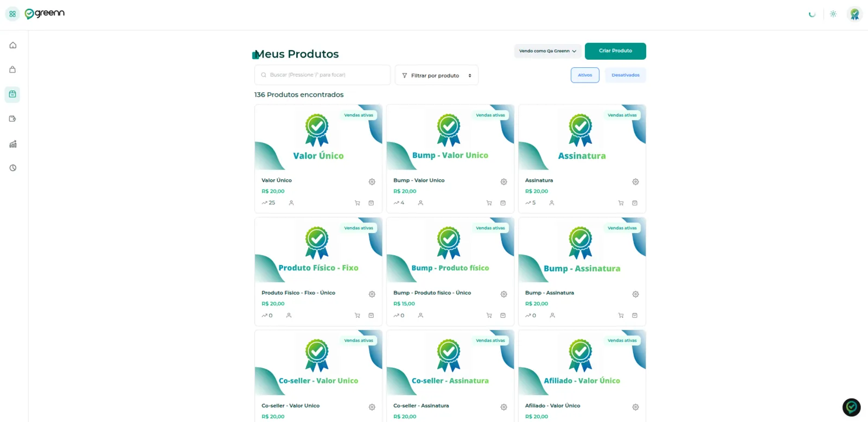
Task: Open gear on Co-seller - Valor Unico card
Action: click(372, 407)
